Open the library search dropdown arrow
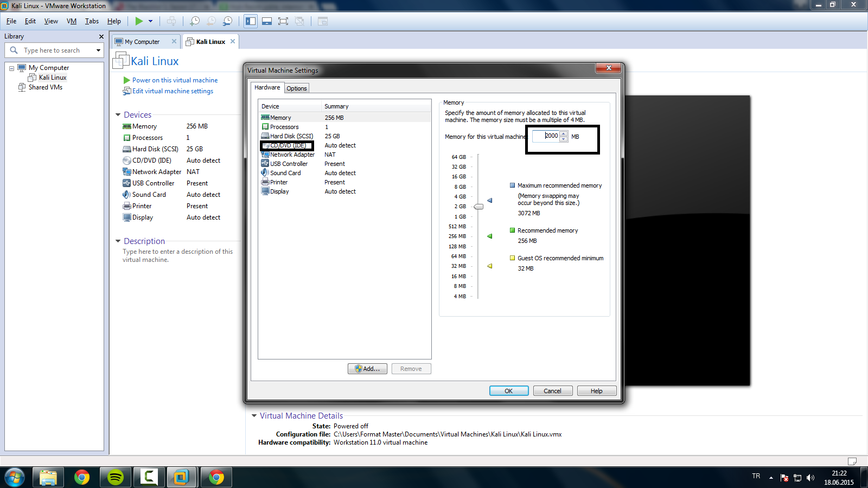The width and height of the screenshot is (868, 488). [x=98, y=50]
